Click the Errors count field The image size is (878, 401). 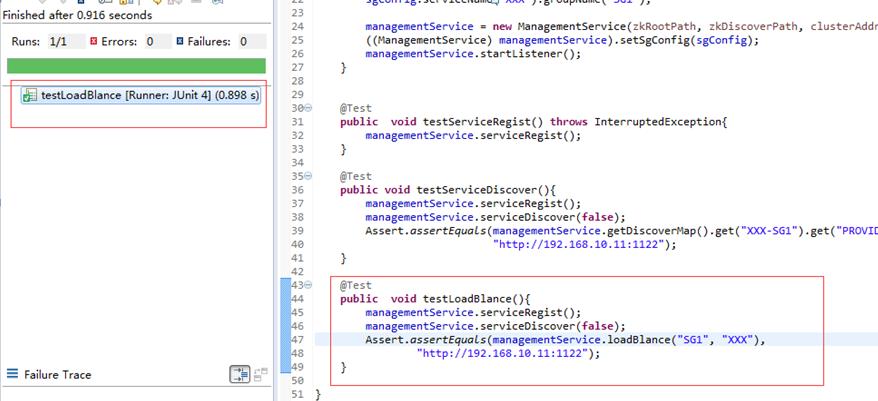tap(150, 42)
